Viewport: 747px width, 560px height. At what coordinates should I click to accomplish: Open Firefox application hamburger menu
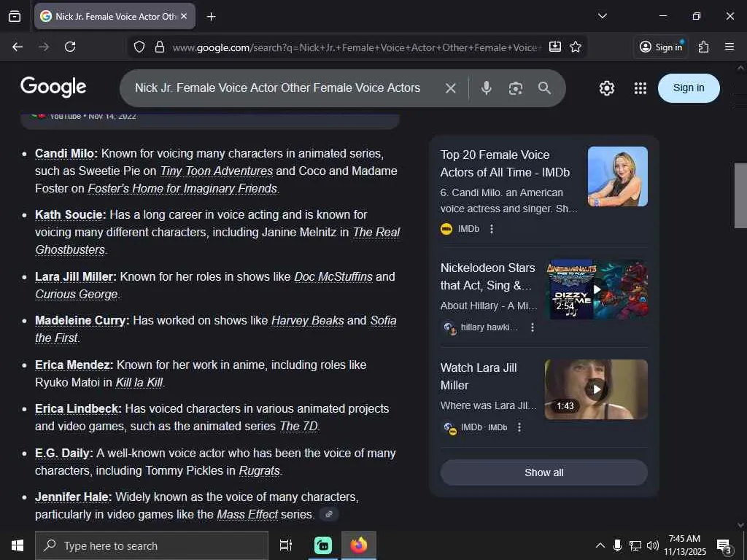pos(729,47)
